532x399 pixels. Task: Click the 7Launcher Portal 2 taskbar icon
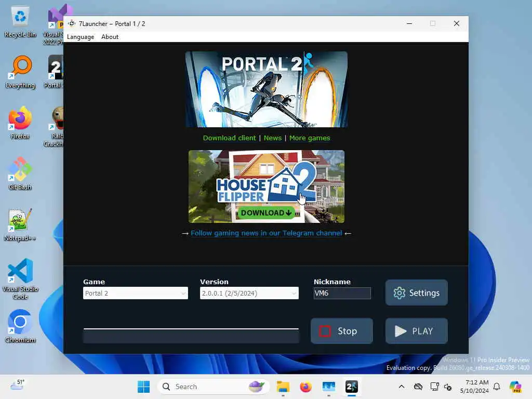click(352, 387)
